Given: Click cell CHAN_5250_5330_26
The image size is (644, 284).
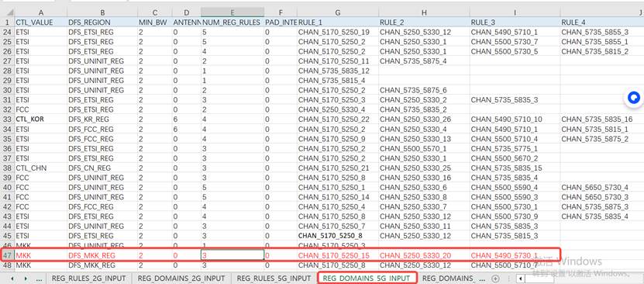Looking at the screenshot, I should pyautogui.click(x=424, y=119).
